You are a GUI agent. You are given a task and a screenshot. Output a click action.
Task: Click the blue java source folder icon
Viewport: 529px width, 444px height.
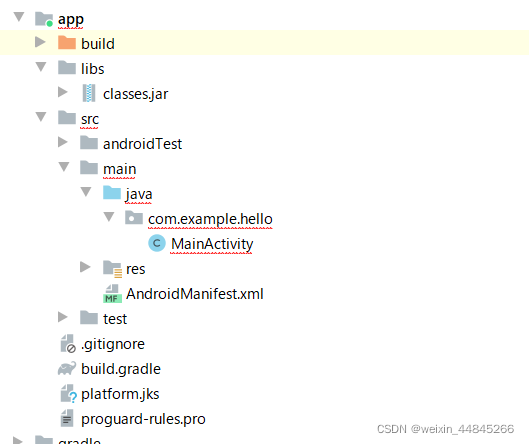pyautogui.click(x=112, y=193)
